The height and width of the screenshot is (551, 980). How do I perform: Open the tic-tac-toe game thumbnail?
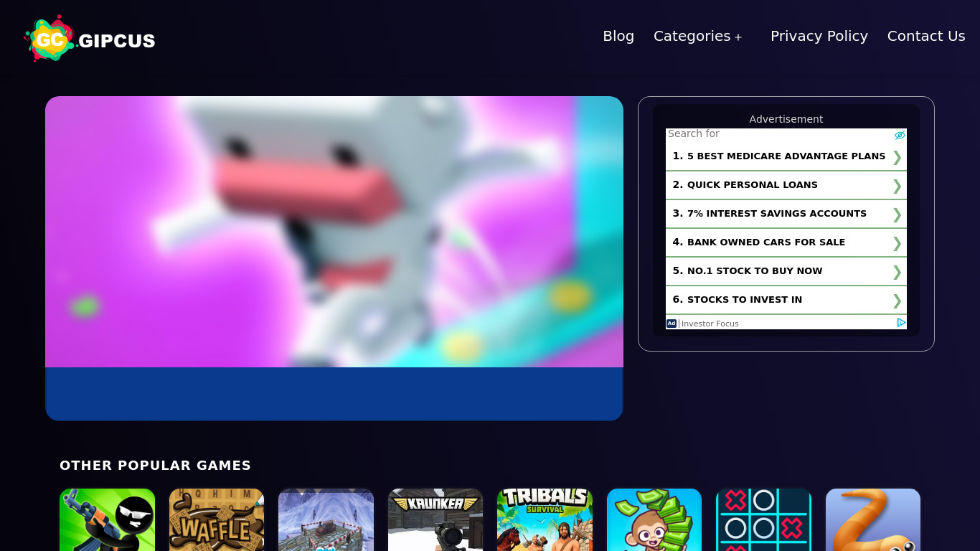[x=764, y=519]
